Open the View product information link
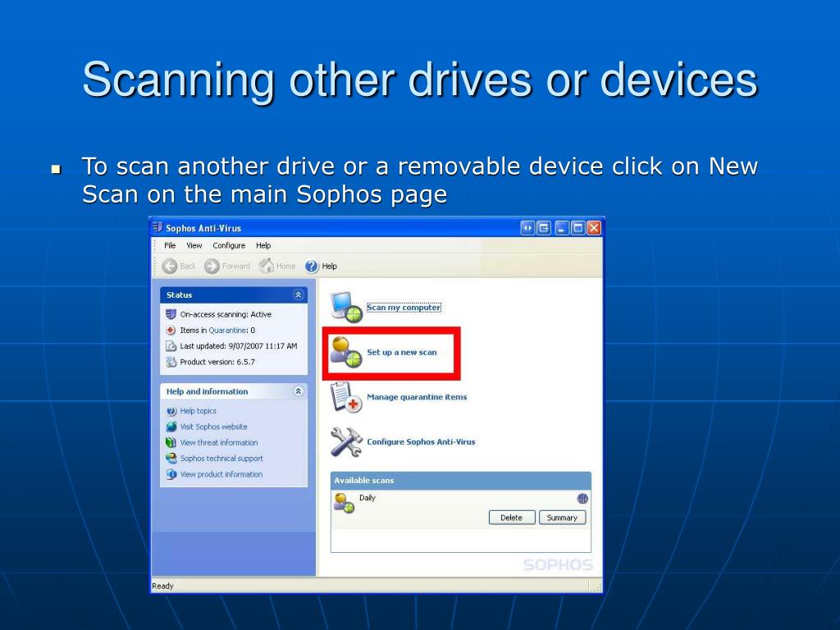This screenshot has height=630, width=840. tap(221, 475)
